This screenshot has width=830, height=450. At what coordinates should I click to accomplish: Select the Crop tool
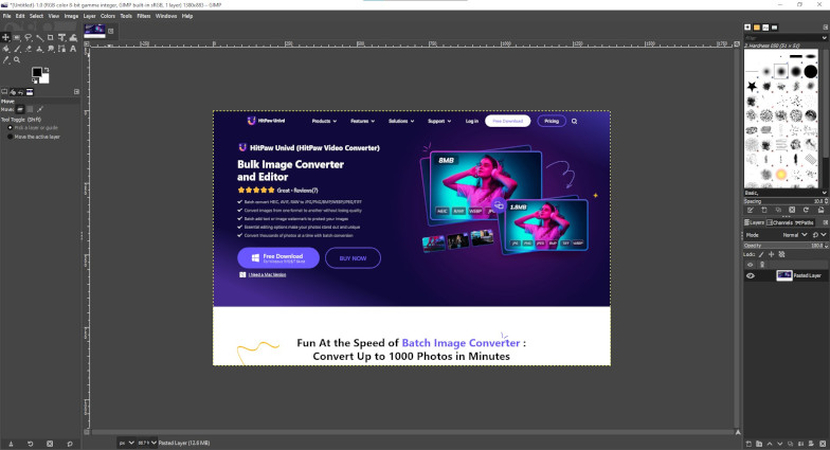(x=50, y=38)
